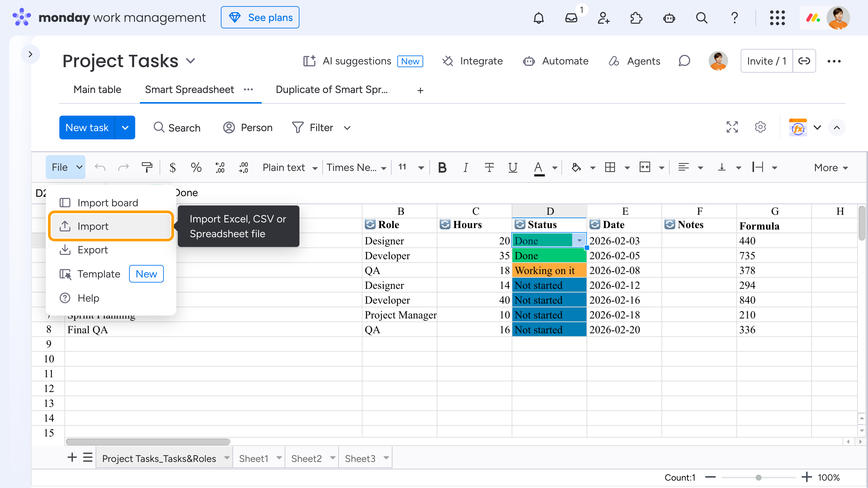Choose Export from the File menu

coord(111,250)
